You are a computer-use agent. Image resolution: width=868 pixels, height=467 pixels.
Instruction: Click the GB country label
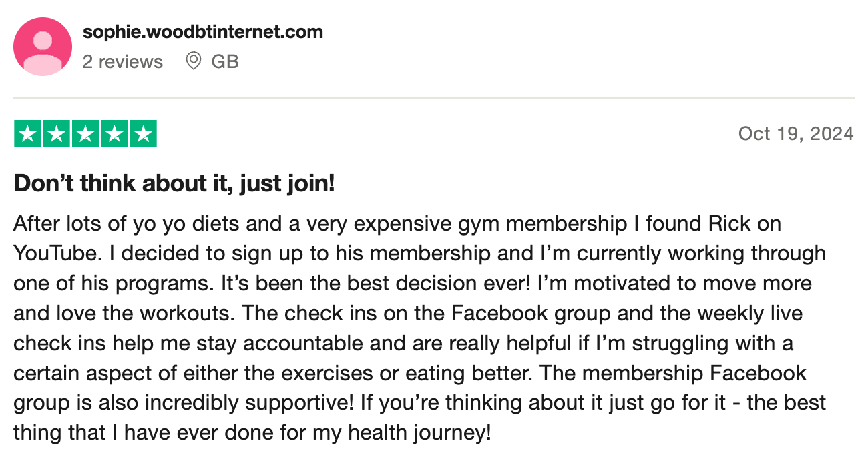point(225,61)
